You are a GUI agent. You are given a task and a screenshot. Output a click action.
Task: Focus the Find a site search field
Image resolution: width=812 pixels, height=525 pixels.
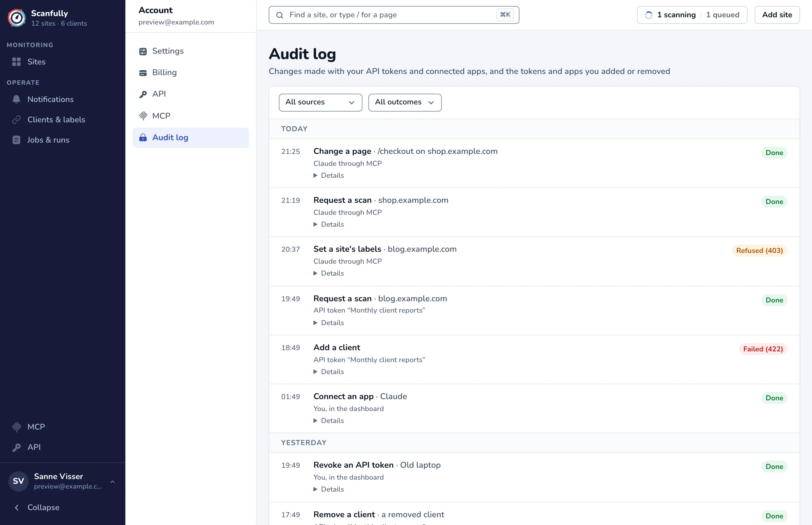tap(394, 15)
